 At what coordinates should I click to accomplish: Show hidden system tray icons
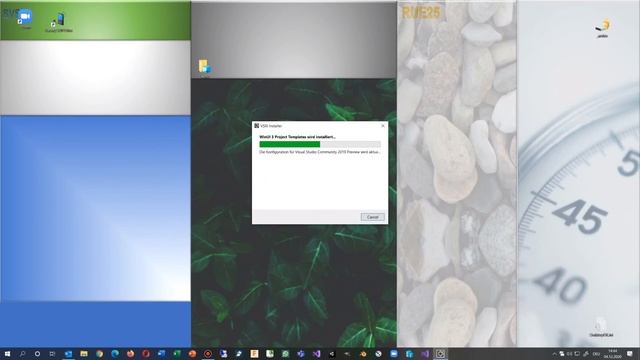pyautogui.click(x=554, y=354)
